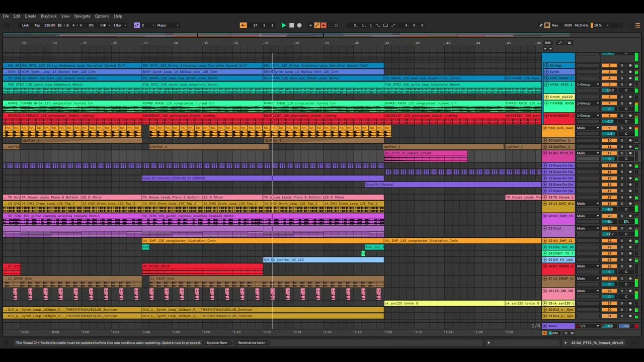Image resolution: width=644 pixels, height=362 pixels.
Task: Open the Navigate menu
Action: (x=82, y=16)
